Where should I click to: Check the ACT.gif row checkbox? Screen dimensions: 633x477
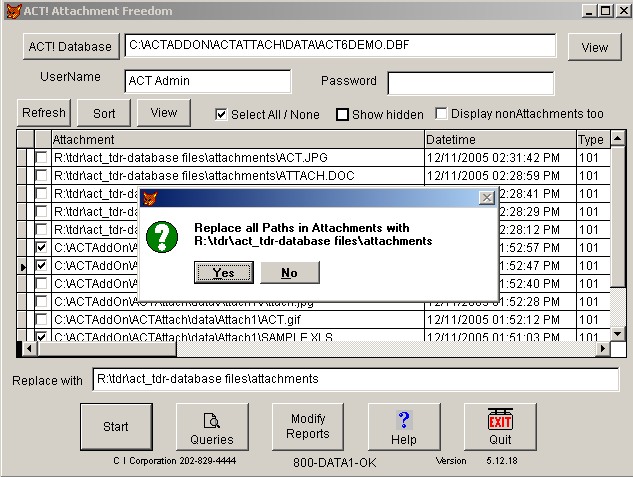(x=42, y=320)
